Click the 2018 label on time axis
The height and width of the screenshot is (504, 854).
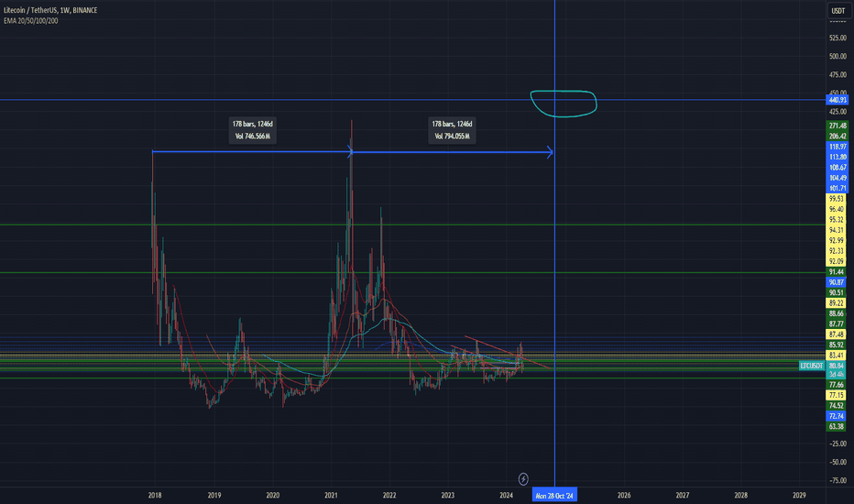pos(155,495)
